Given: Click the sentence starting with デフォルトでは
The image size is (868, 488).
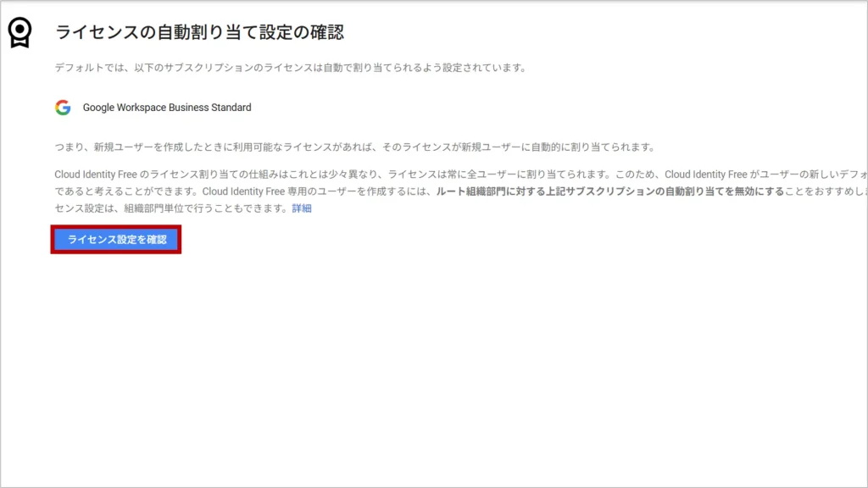Looking at the screenshot, I should pos(288,68).
